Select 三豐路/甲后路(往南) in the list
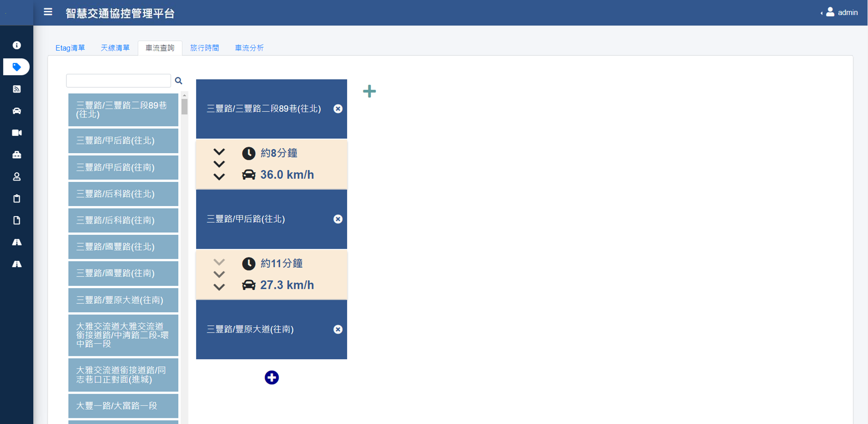Screen dimensions: 868x424 (x=123, y=168)
